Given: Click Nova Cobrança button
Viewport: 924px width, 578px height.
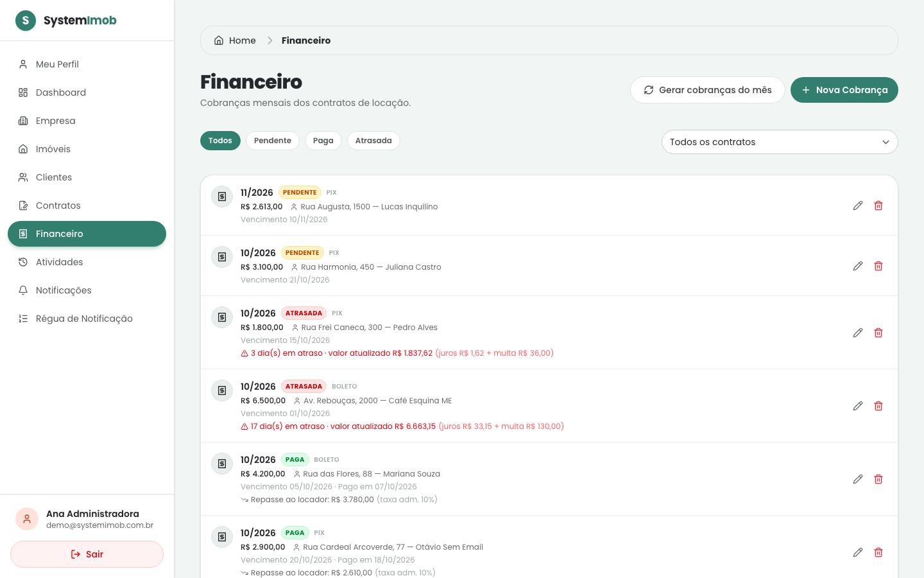Looking at the screenshot, I should [844, 90].
